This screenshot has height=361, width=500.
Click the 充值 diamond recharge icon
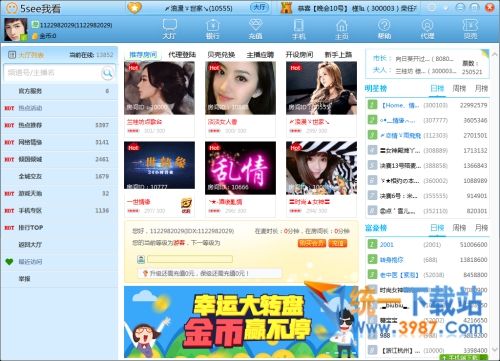pos(255,29)
